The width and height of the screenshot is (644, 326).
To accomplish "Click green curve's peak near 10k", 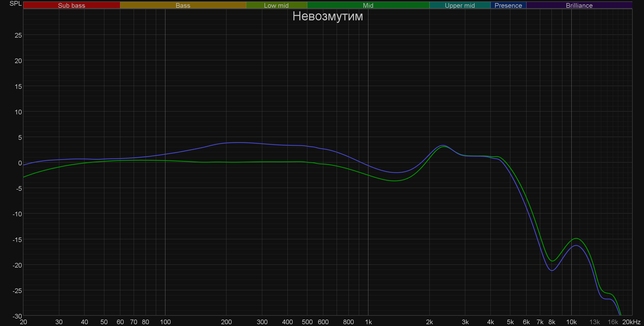I will click(x=576, y=238).
